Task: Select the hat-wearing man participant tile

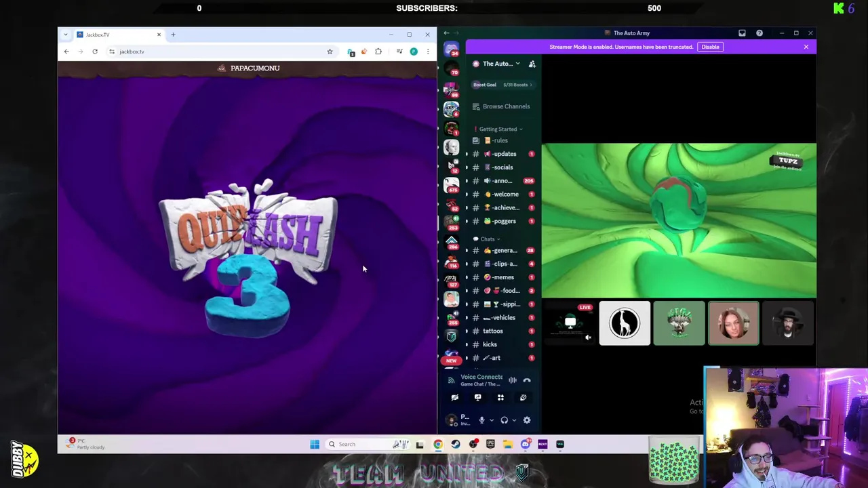Action: coord(788,324)
